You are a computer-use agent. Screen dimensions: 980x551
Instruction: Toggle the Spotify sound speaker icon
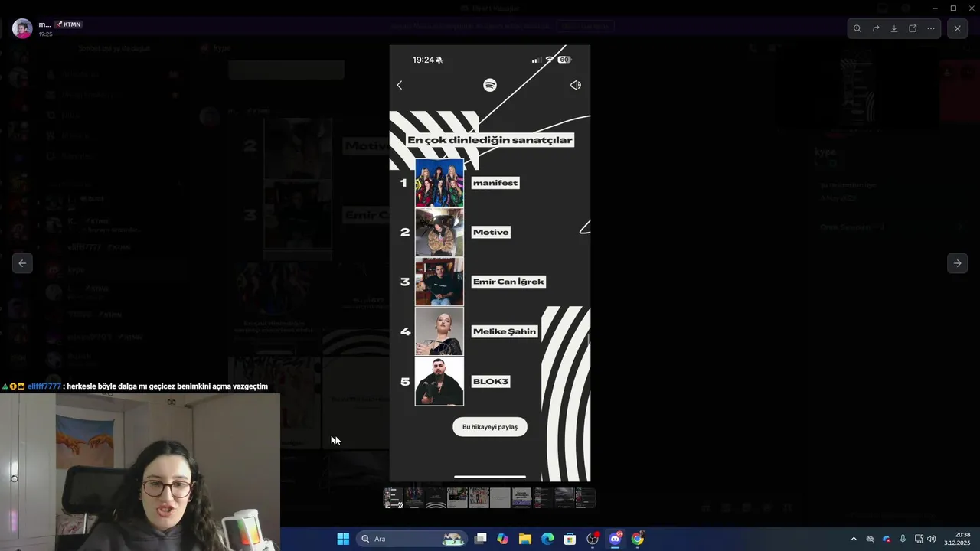[x=576, y=85]
